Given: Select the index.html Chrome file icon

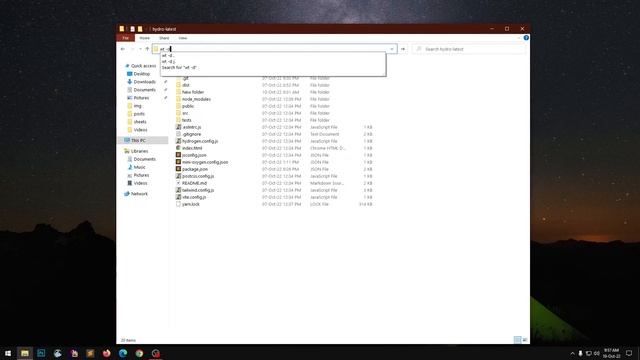Looking at the screenshot, I should 178,148.
